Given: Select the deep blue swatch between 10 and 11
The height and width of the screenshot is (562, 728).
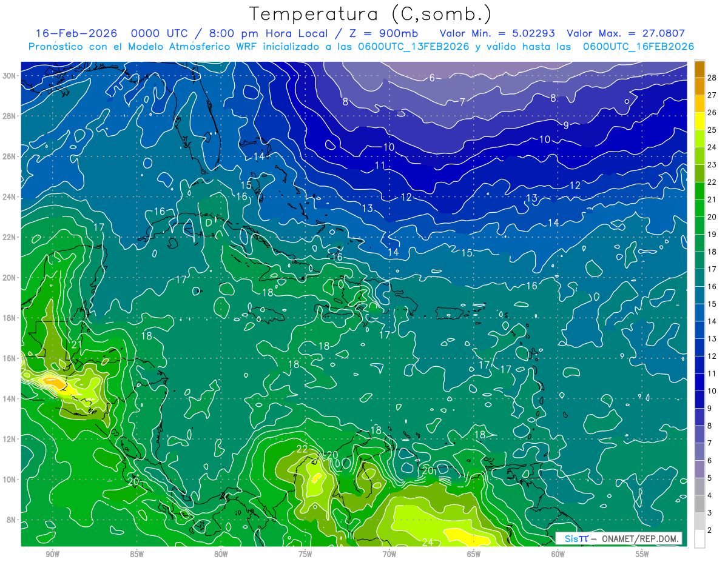Looking at the screenshot, I should pos(699,383).
